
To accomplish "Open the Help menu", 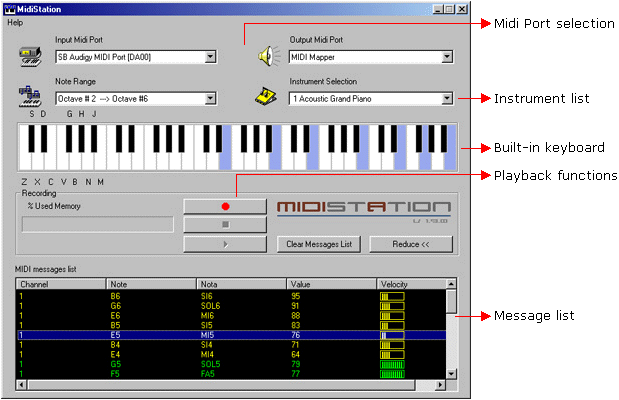I will [x=15, y=22].
